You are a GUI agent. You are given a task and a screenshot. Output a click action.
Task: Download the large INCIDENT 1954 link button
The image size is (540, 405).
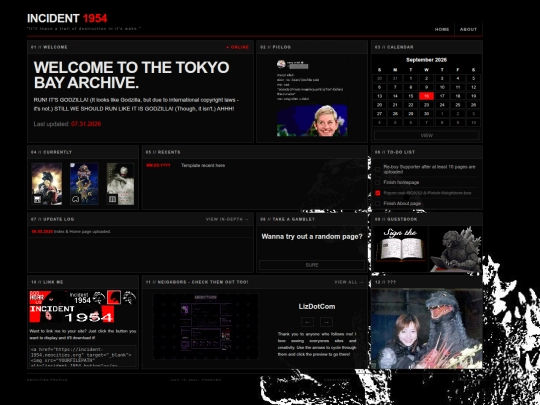[71, 314]
